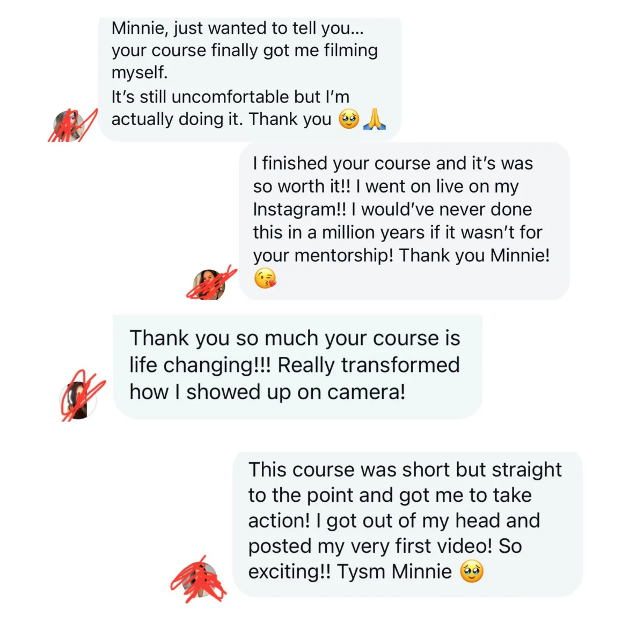Click the praying hands emoji
644x644 pixels.
(375, 119)
